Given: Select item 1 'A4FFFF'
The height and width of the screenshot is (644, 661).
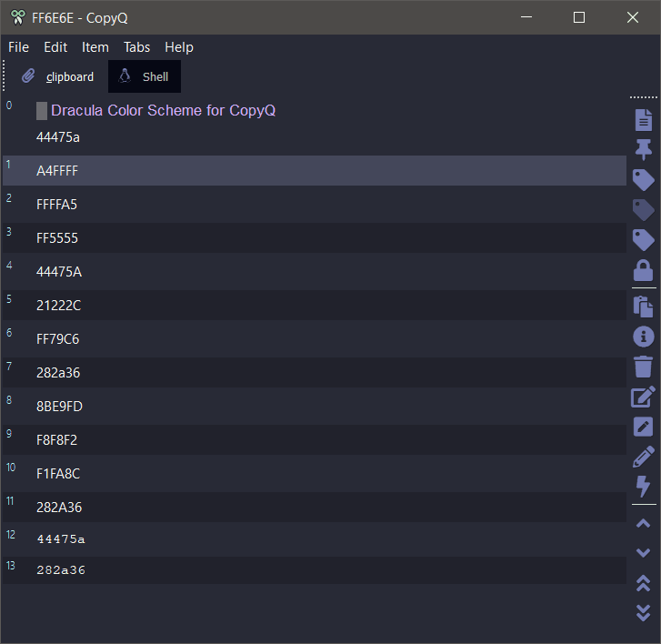Looking at the screenshot, I should click(315, 170).
